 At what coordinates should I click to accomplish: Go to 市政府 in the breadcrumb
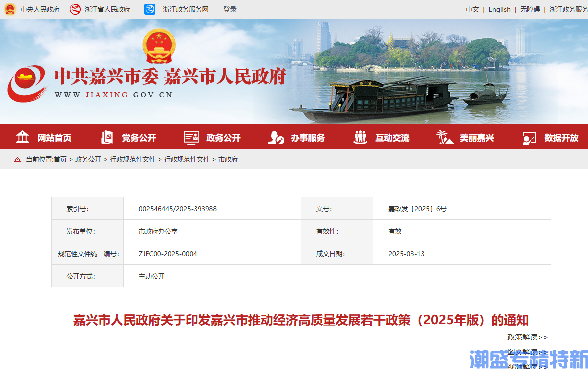228,159
